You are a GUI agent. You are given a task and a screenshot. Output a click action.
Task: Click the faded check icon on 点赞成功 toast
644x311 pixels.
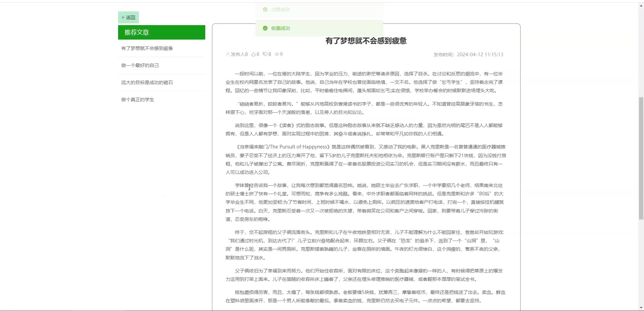(x=265, y=9)
